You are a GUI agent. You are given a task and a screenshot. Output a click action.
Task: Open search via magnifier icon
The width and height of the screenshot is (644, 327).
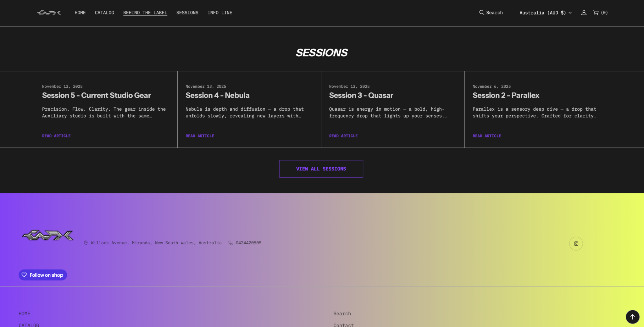(x=481, y=13)
